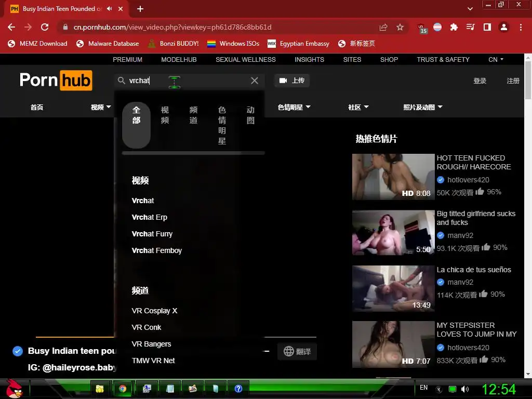Choose the Vrchat Erp suggestion
The width and height of the screenshot is (532, 399).
click(149, 217)
